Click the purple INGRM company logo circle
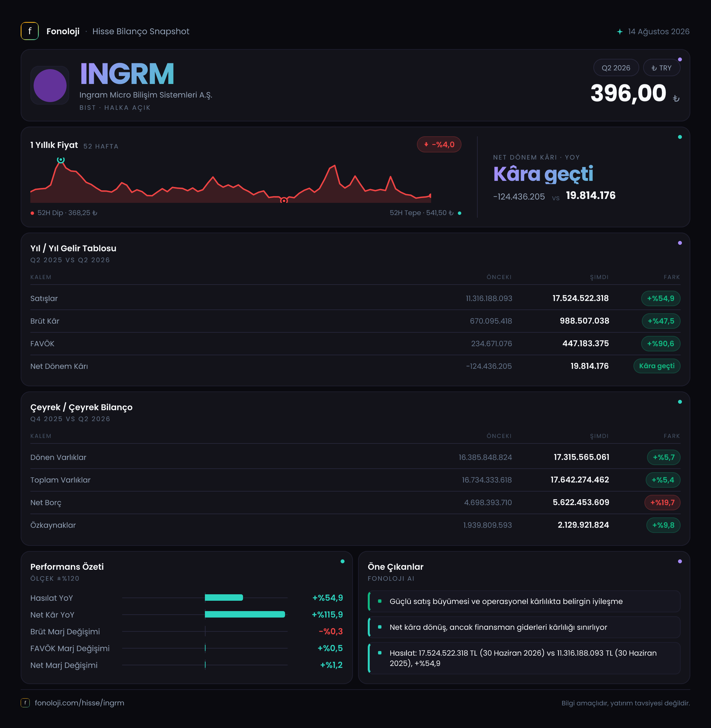 pos(50,86)
